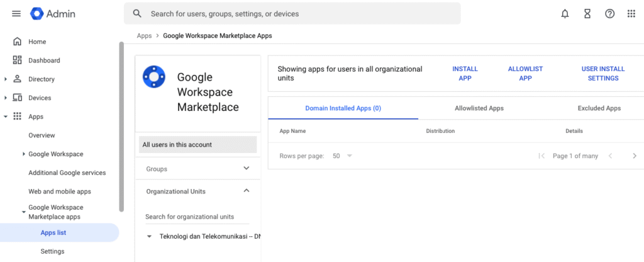Click Teknologi dan Telekomunikasi org unit name
Screen dimensions: 644x262
209,237
